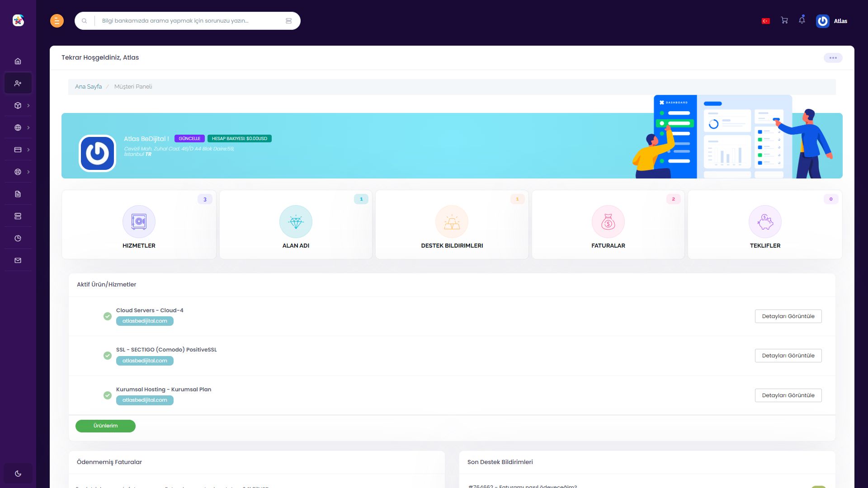Open the home icon in sidebar
The width and height of the screenshot is (868, 488).
(x=18, y=61)
